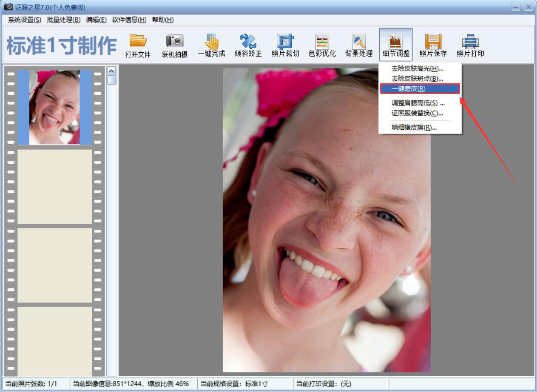This screenshot has height=392, width=537.
Task: Open the 软件信息 menu
Action: (129, 20)
